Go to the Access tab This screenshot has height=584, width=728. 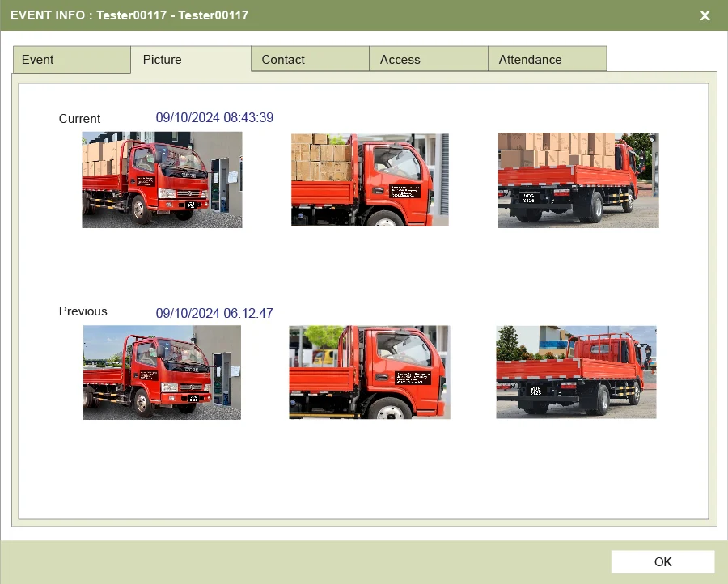[429, 59]
